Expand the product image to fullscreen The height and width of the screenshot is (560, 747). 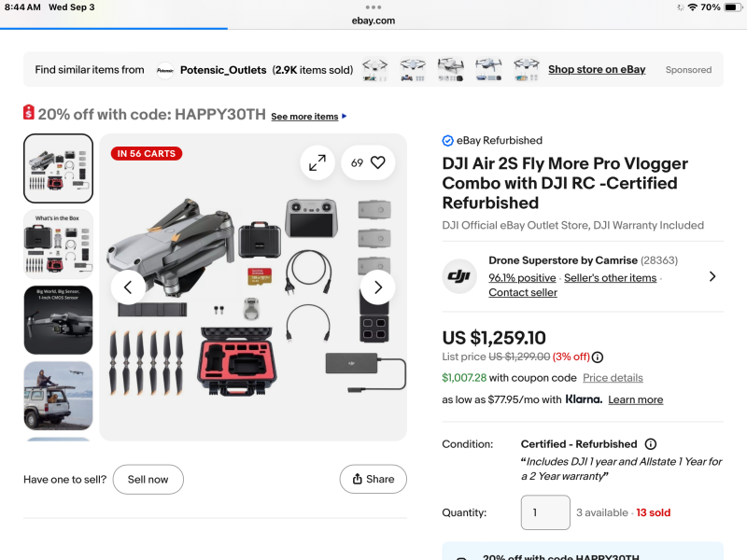click(x=317, y=162)
